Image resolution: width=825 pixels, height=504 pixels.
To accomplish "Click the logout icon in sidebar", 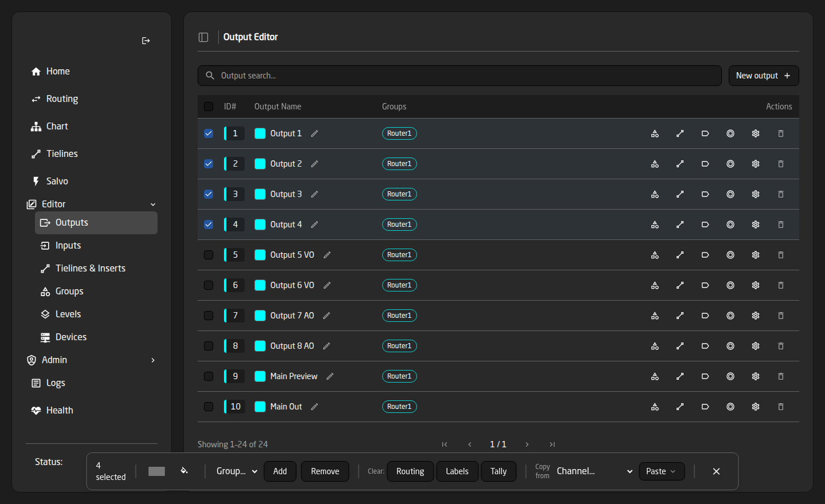I will 146,41.
